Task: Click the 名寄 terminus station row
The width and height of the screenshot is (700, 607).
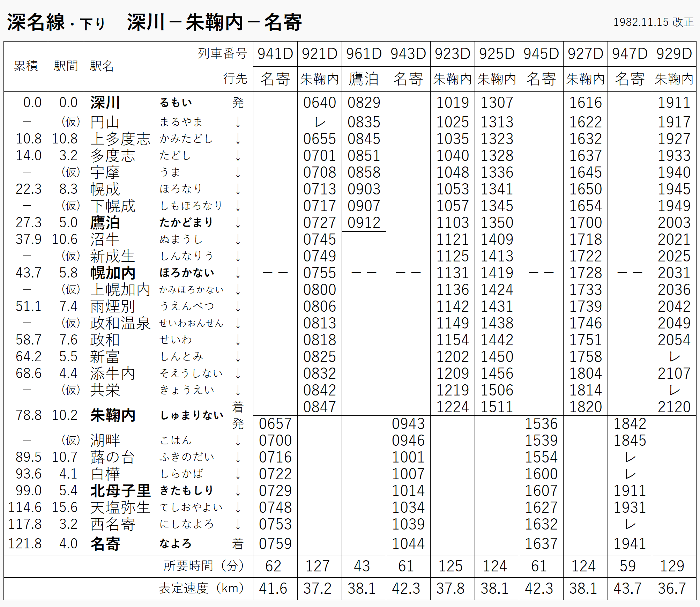Action: [x=105, y=544]
